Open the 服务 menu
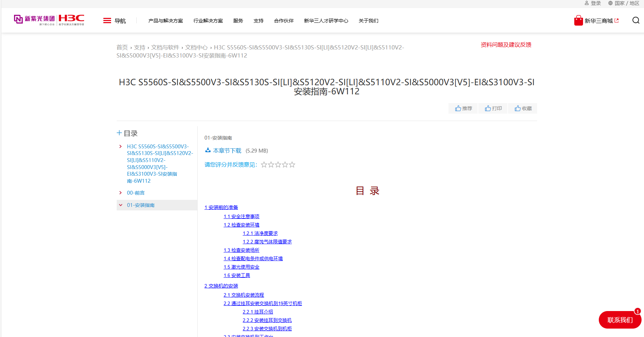The height and width of the screenshot is (337, 644). pos(238,21)
